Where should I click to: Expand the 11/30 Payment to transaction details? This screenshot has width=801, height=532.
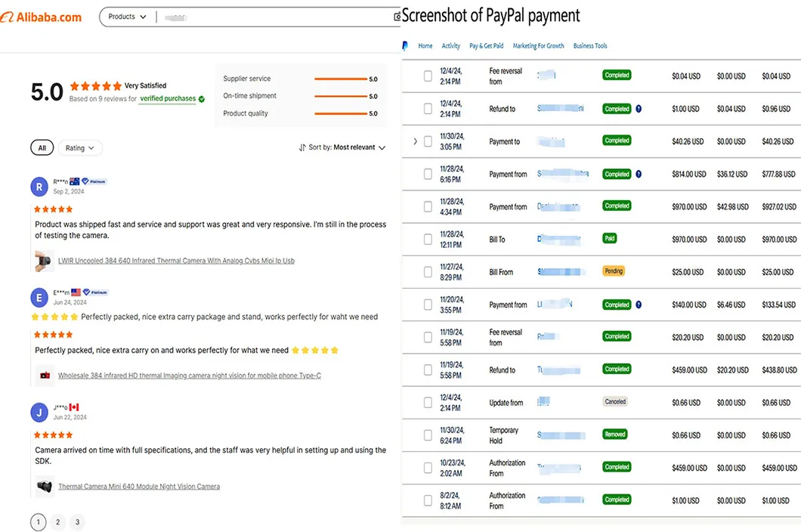415,141
